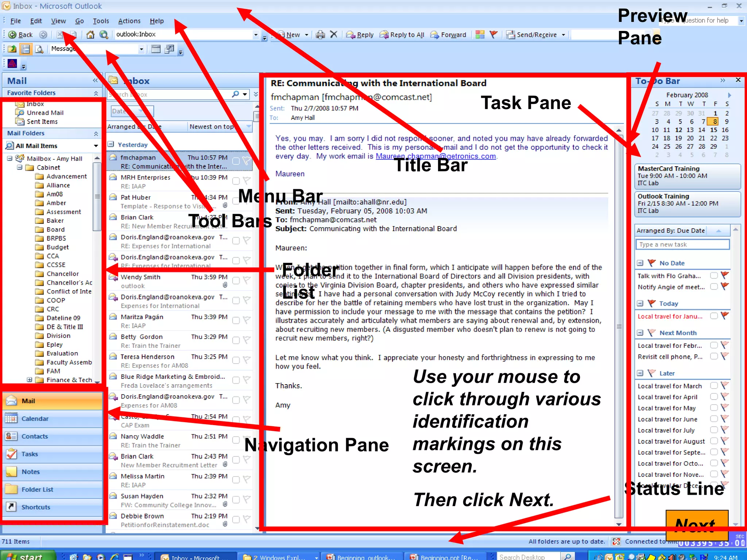Open the View menu
747x560 pixels.
[58, 21]
